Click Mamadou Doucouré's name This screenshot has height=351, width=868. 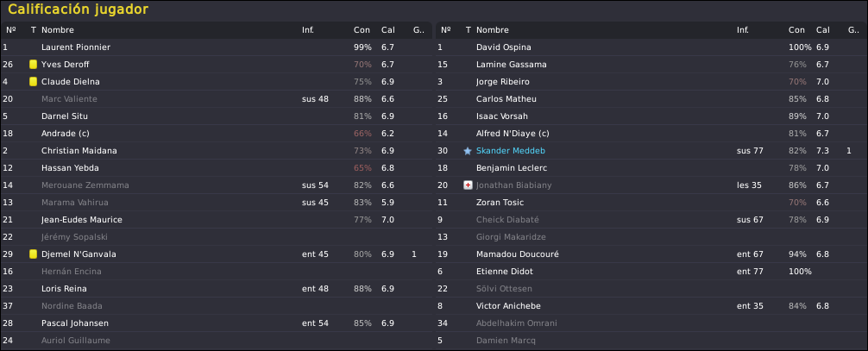[517, 254]
